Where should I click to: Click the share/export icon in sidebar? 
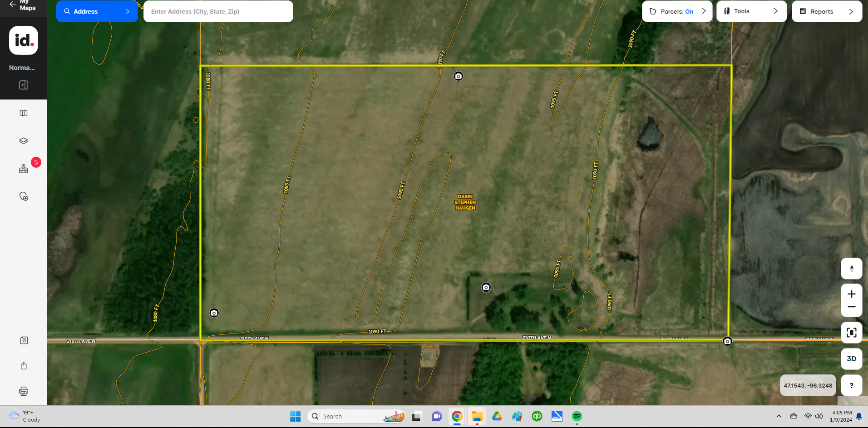tap(24, 366)
